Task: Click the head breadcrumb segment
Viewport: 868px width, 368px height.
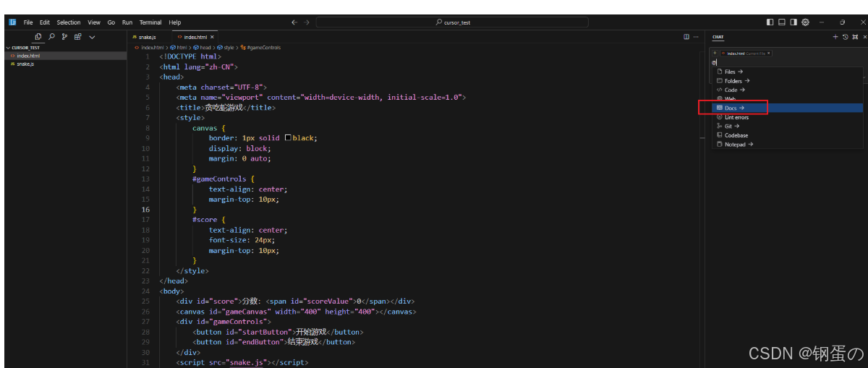Action: click(200, 48)
